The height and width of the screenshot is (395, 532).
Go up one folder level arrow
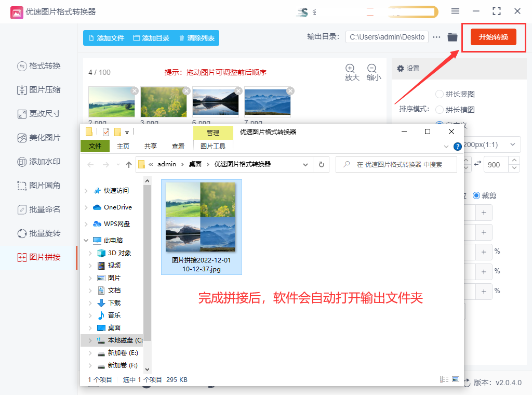[x=129, y=165]
